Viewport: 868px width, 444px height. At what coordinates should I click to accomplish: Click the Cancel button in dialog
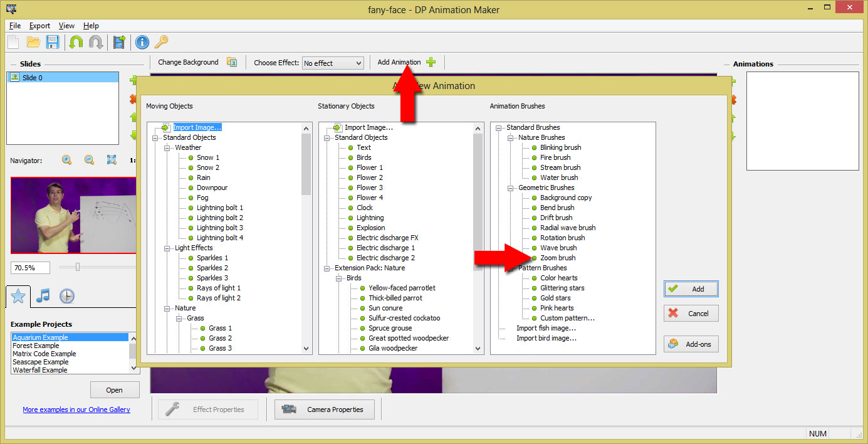691,313
